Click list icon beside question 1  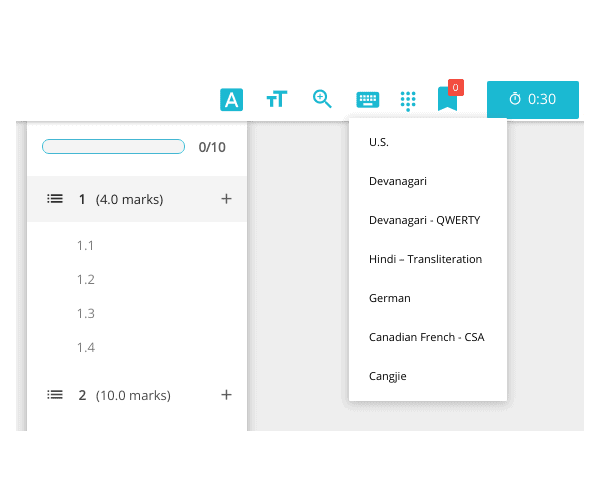[55, 199]
